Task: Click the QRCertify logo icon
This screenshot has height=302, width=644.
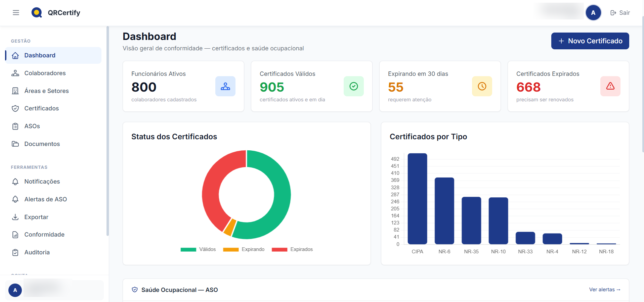Action: pyautogui.click(x=37, y=13)
